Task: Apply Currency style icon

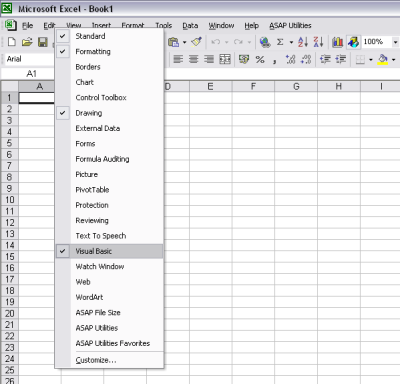Action: click(x=244, y=59)
